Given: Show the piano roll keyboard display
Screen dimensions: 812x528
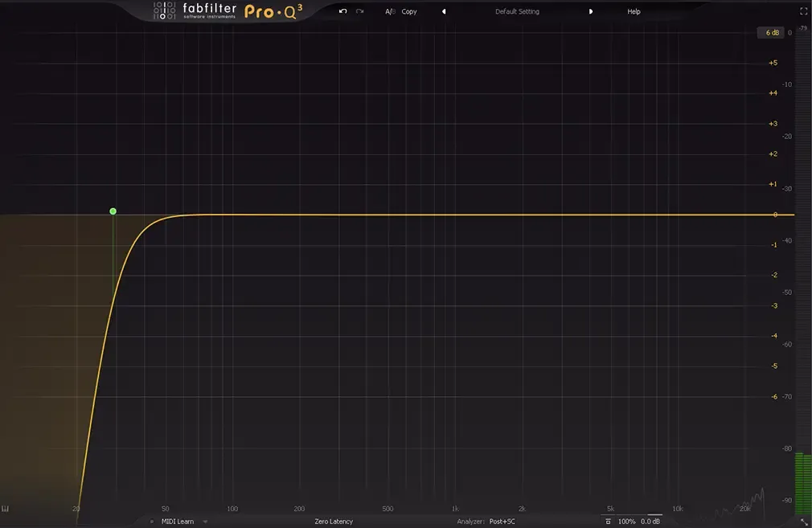Looking at the screenshot, I should pos(5,509).
